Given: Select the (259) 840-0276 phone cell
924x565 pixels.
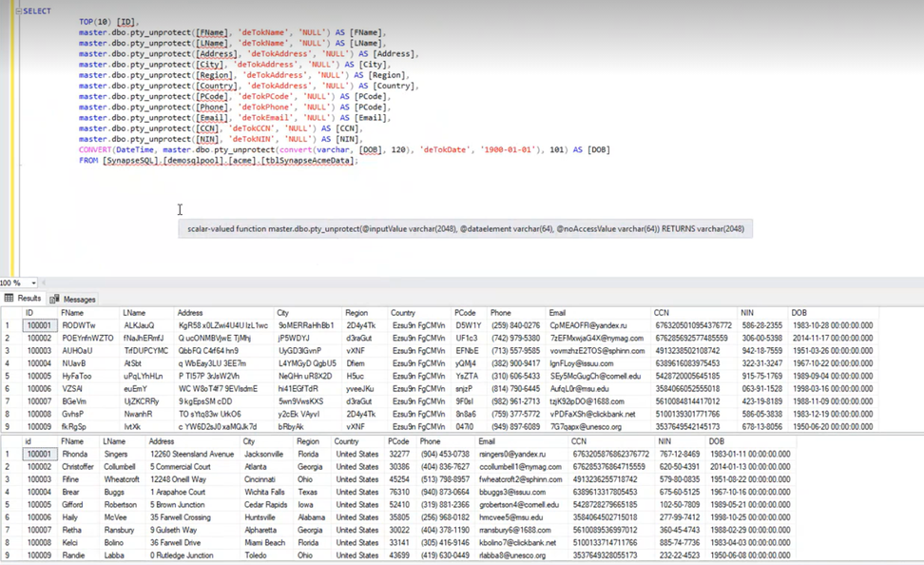Looking at the screenshot, I should [x=515, y=325].
